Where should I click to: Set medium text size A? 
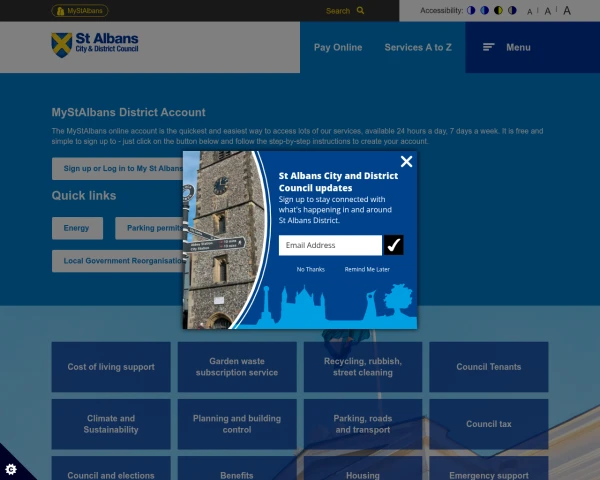point(548,11)
